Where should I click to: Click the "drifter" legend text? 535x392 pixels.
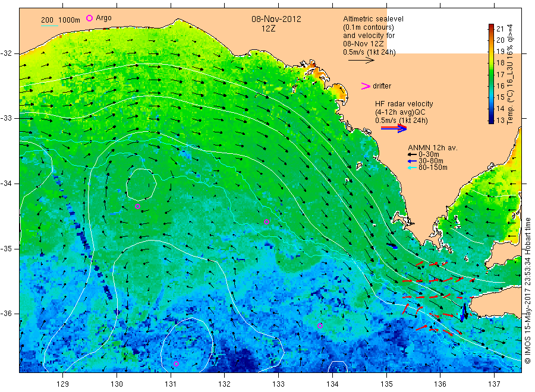coord(382,86)
